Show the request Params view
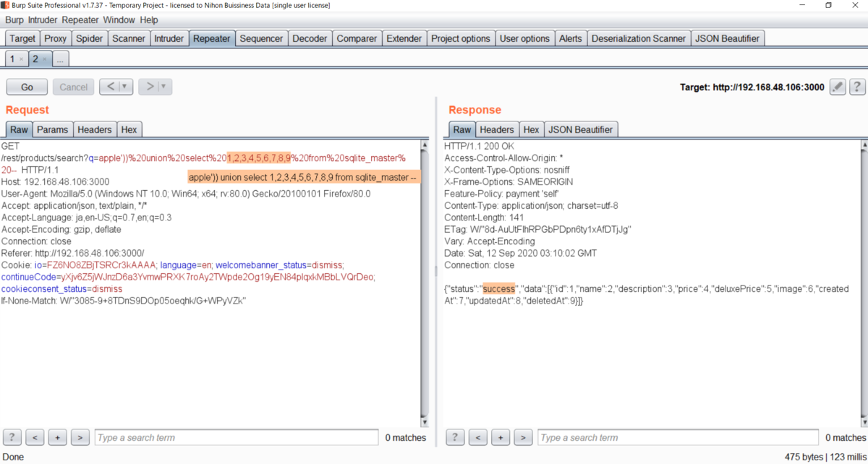The image size is (868, 464). (x=53, y=129)
